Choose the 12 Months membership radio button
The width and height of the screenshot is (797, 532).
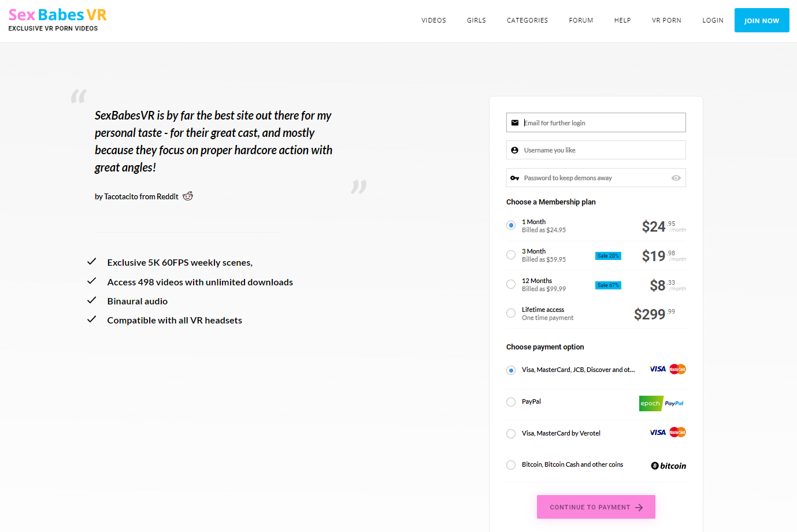(511, 284)
